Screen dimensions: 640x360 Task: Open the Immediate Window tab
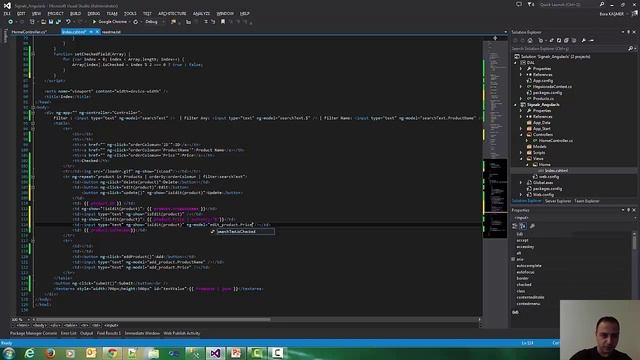(142, 333)
